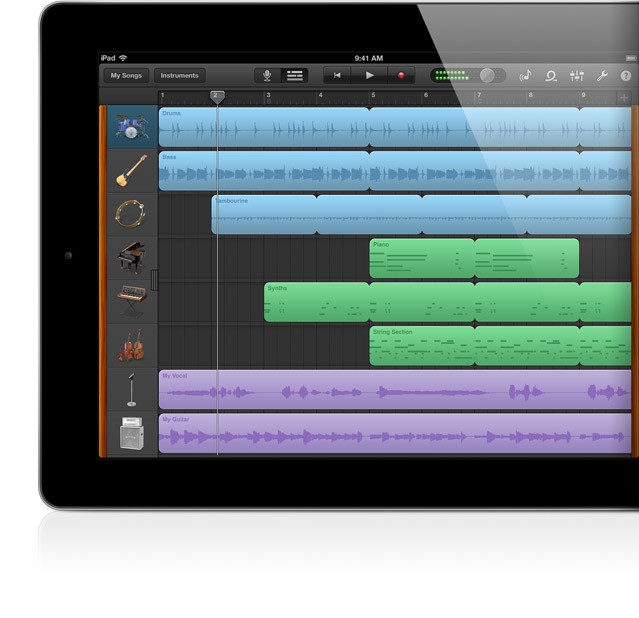Open song settings with the wrench icon
Viewport: 639px width, 618px height.
(x=602, y=76)
